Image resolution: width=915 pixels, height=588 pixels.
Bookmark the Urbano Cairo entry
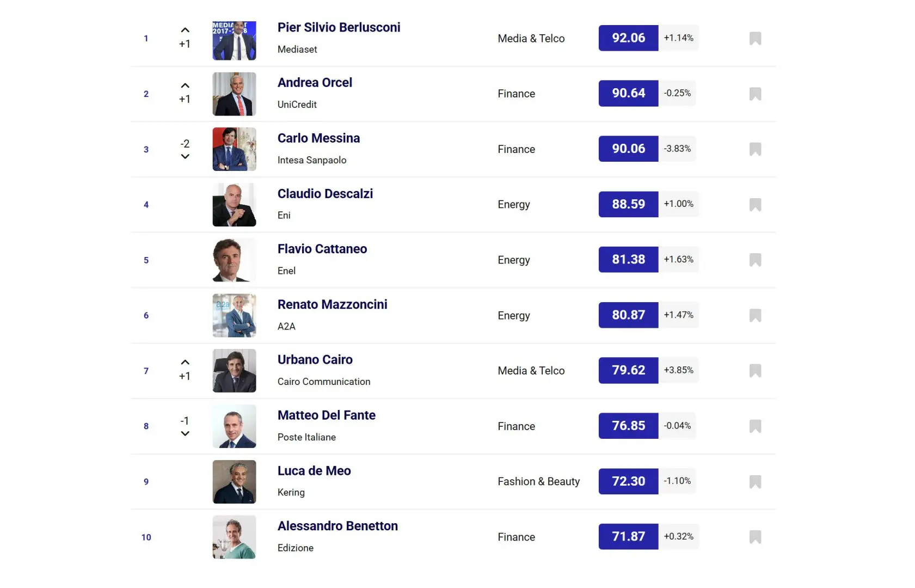coord(755,371)
